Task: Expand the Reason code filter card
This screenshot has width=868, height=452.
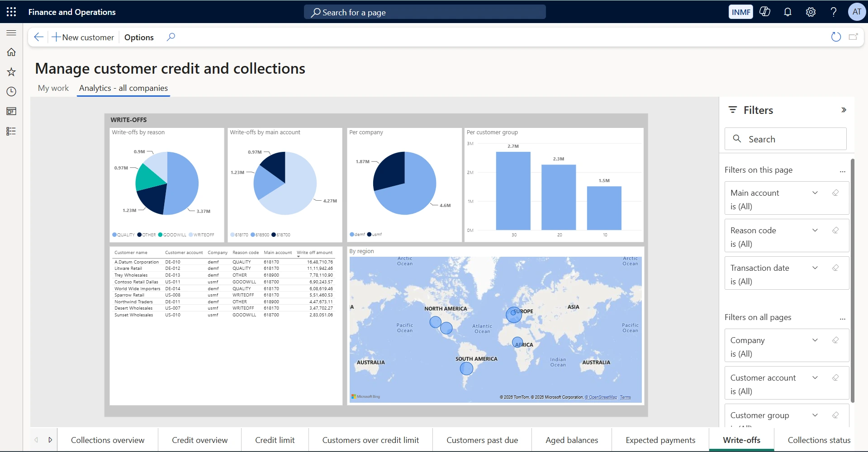Action: pyautogui.click(x=815, y=231)
